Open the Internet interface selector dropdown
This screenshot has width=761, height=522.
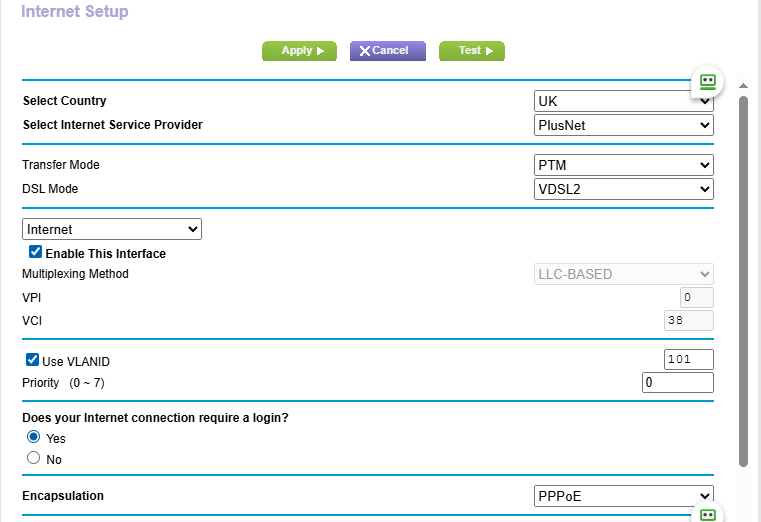point(112,229)
